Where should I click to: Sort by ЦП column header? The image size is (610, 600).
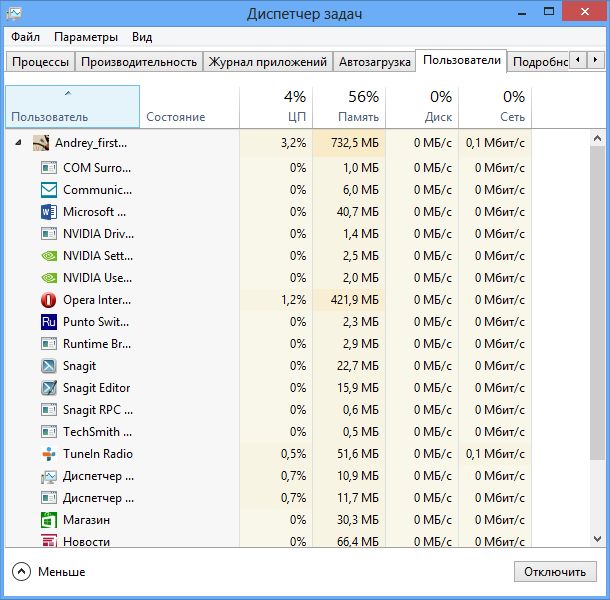276,107
